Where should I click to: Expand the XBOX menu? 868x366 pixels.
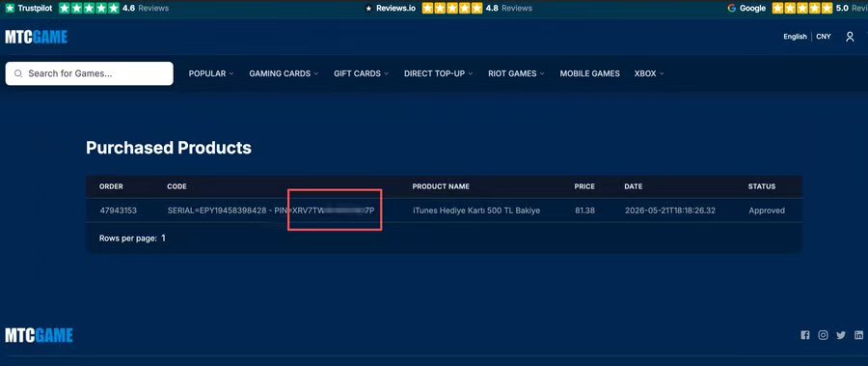[x=649, y=73]
